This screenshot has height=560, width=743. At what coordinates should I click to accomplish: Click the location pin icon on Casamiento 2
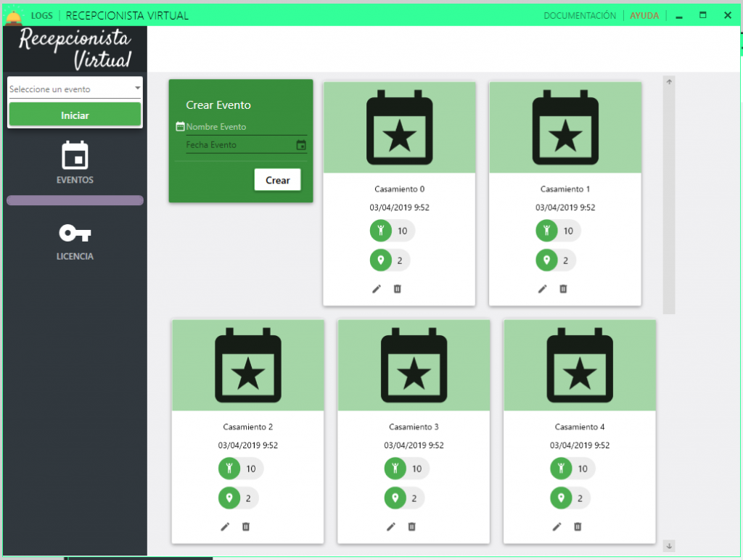coord(229,498)
